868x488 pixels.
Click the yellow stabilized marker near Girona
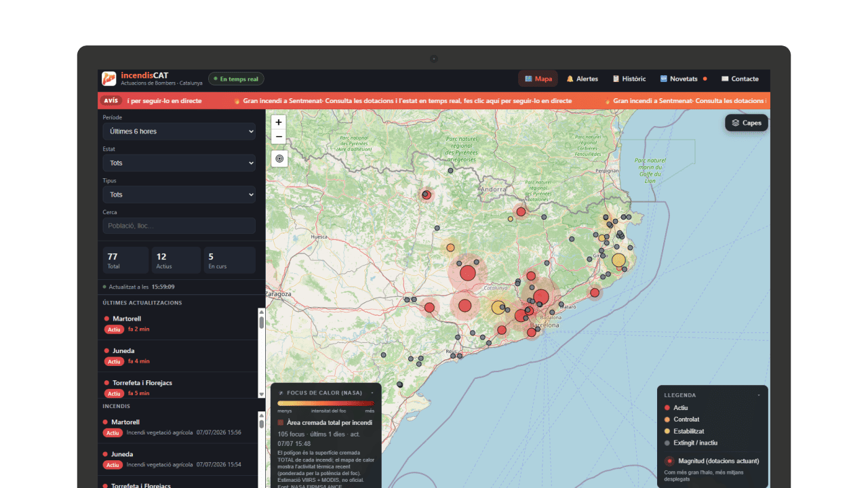618,260
